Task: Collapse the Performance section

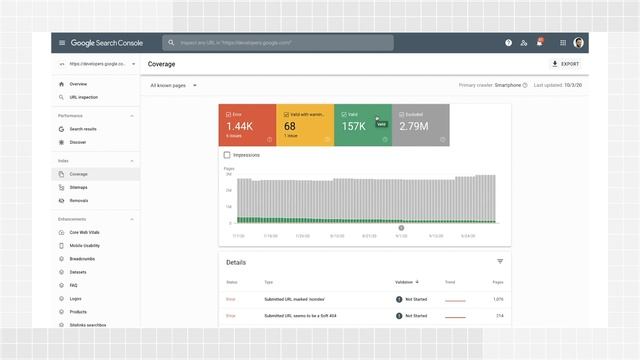Action: 132,116
